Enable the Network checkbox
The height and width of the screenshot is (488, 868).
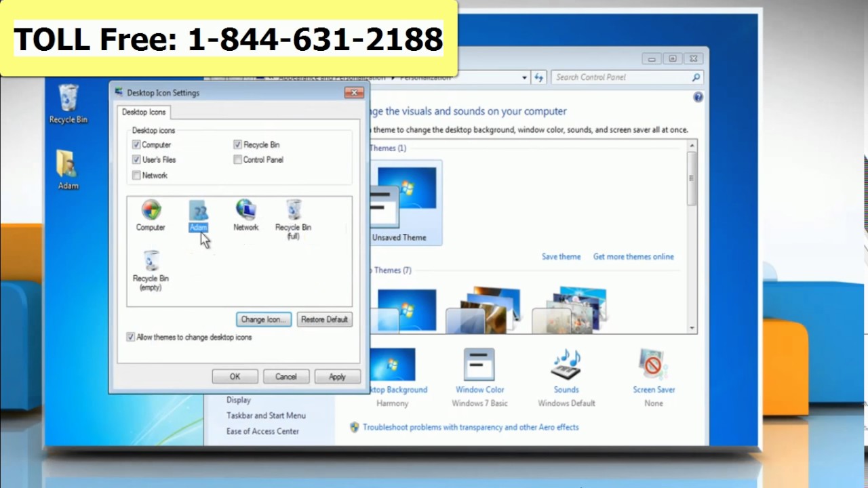click(x=136, y=175)
